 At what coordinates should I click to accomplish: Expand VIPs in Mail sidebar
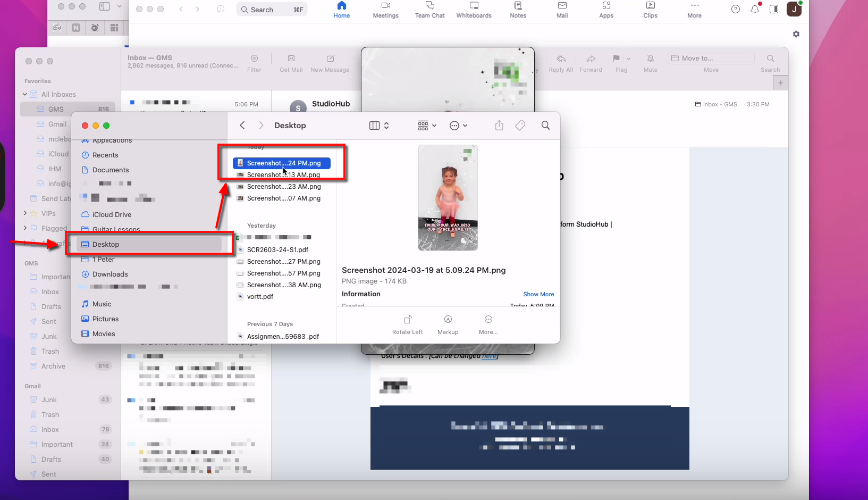coord(25,213)
